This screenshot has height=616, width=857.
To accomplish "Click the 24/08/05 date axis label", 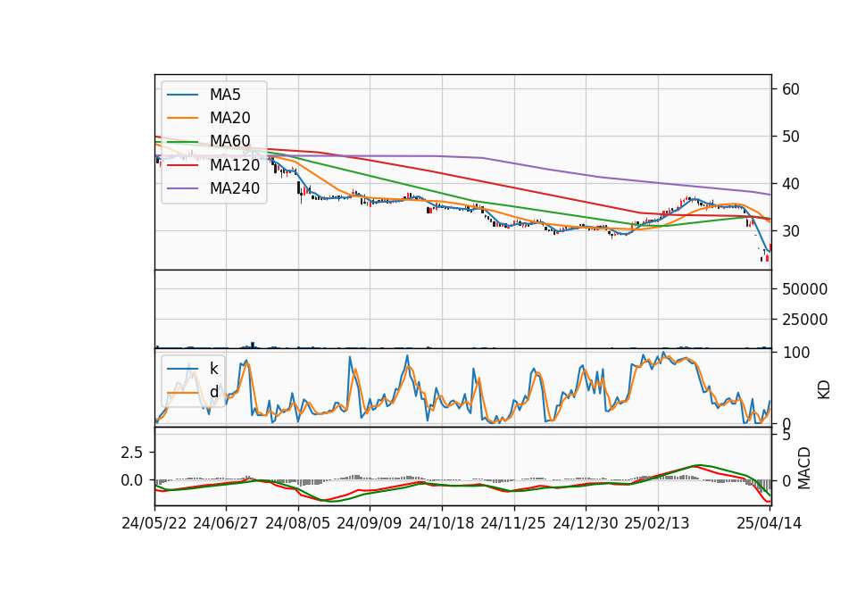I will point(298,523).
